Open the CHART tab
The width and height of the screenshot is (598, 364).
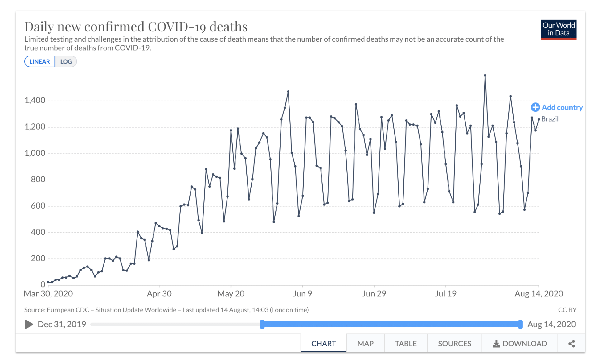[323, 344]
